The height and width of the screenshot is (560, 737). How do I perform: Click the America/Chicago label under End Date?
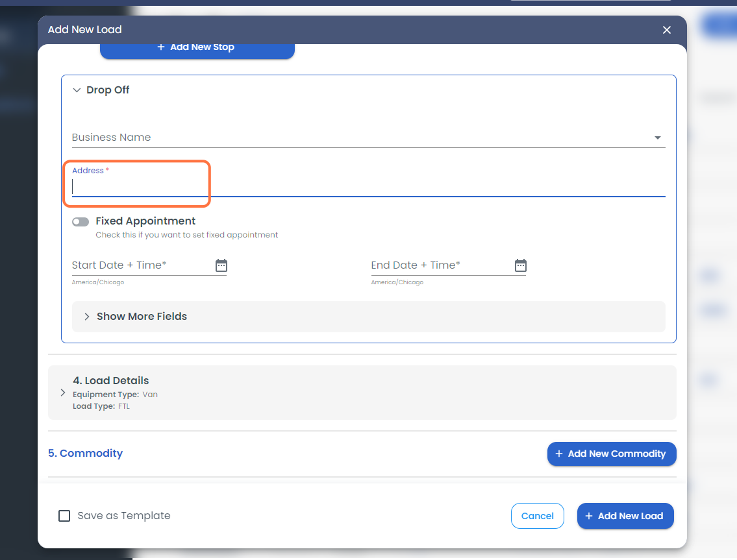coord(397,282)
